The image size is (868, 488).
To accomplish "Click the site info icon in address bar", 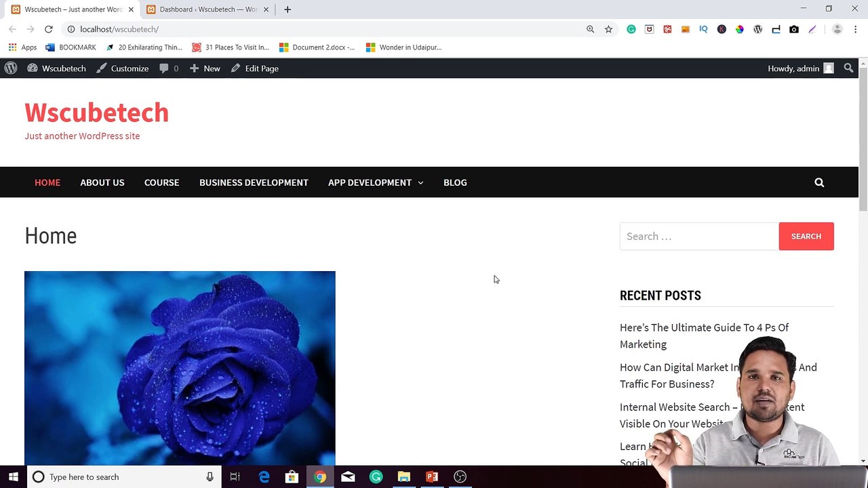I will point(71,29).
